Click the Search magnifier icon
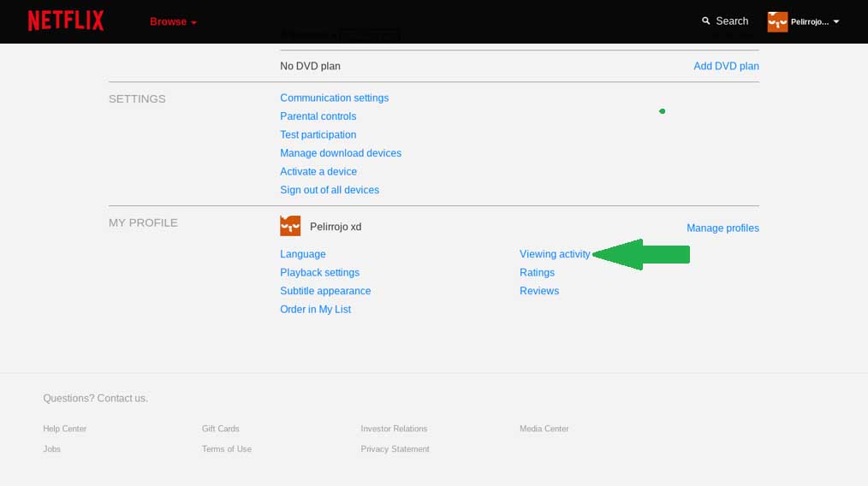The width and height of the screenshot is (868, 486). coord(706,21)
